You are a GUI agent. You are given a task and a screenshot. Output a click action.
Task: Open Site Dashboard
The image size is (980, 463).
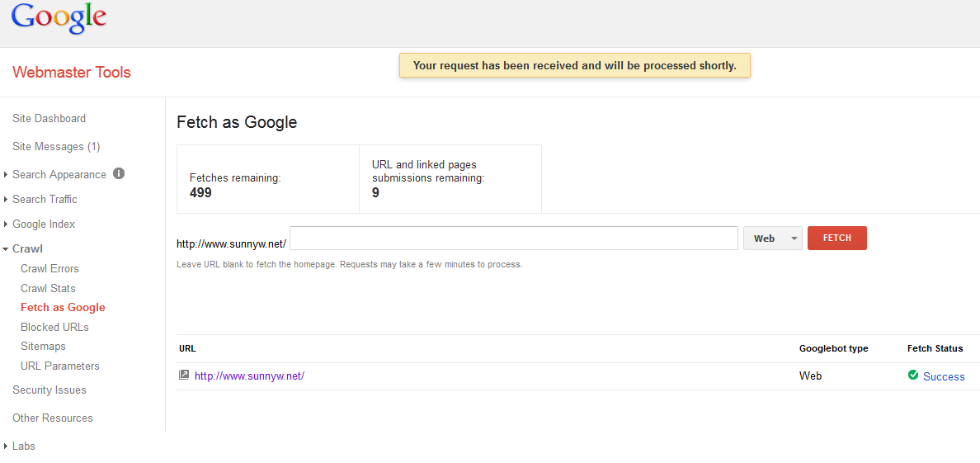coord(49,118)
